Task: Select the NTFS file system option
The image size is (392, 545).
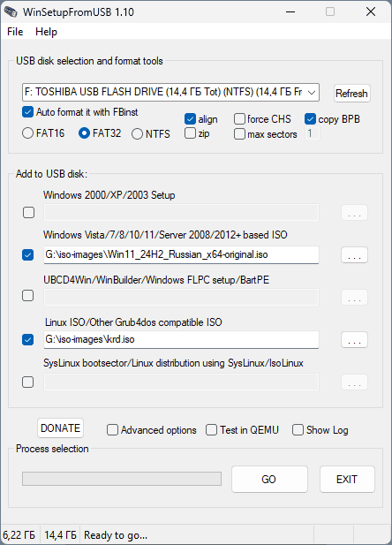Action: pos(137,133)
